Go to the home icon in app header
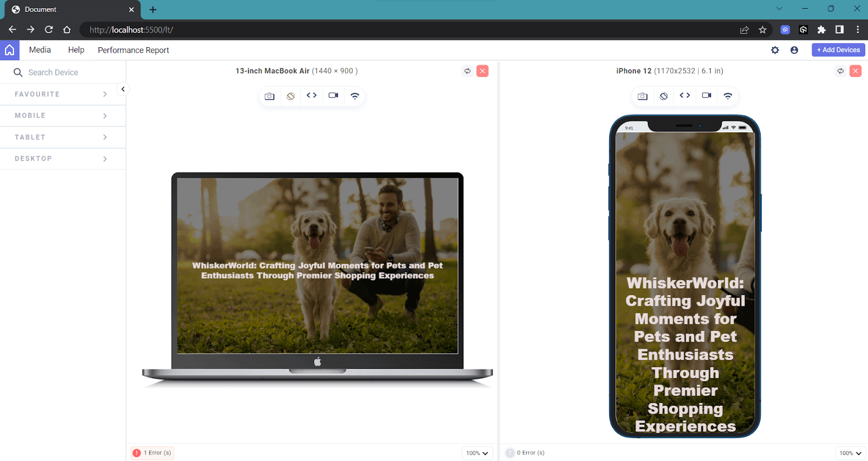This screenshot has height=461, width=868. [10, 50]
